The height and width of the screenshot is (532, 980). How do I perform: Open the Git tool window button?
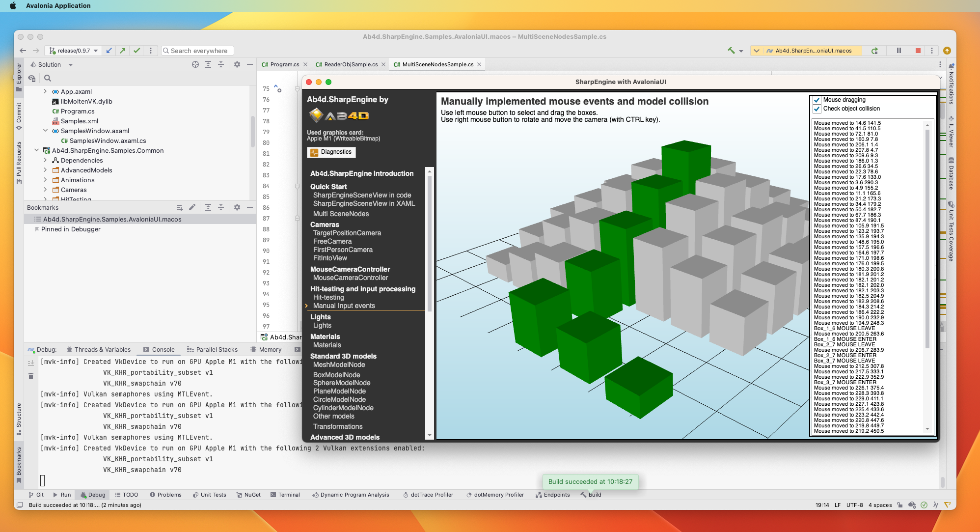click(x=36, y=495)
